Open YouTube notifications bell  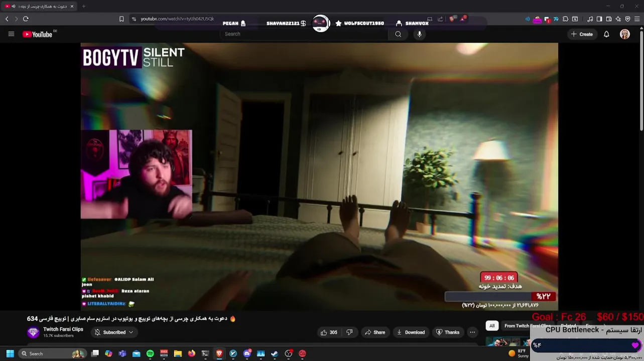[606, 34]
